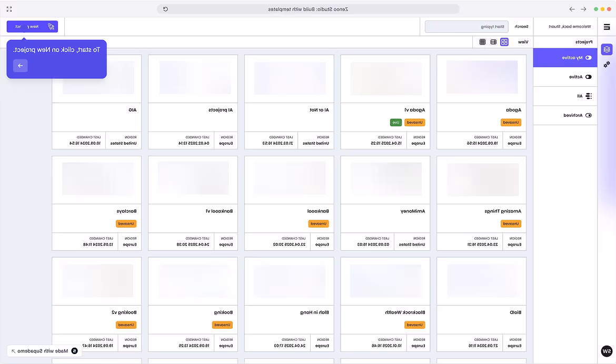Screen dimensions: 616x364
Task: Click the Made with Supademo badge
Action: [45, 351]
